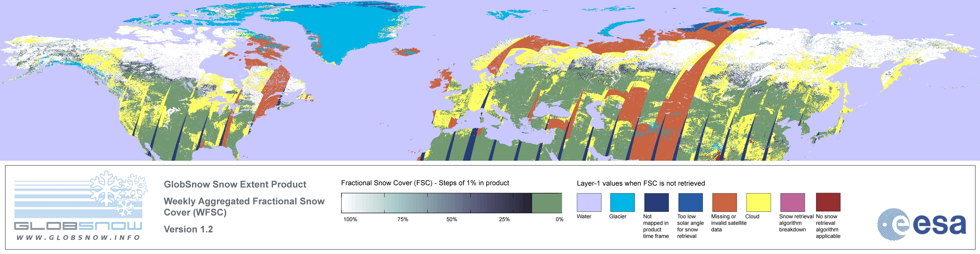This screenshot has width=980, height=254.
Task: Click the 'Glacier' legend label
Action: click(618, 216)
